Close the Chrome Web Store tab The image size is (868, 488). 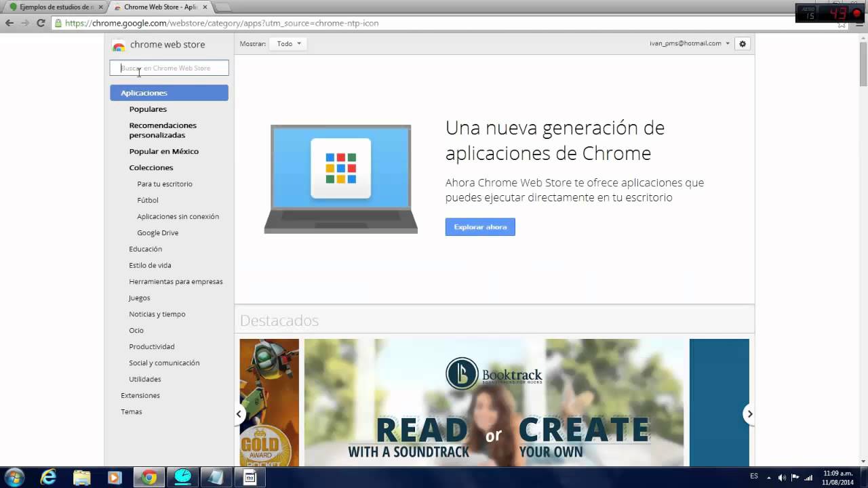[205, 7]
